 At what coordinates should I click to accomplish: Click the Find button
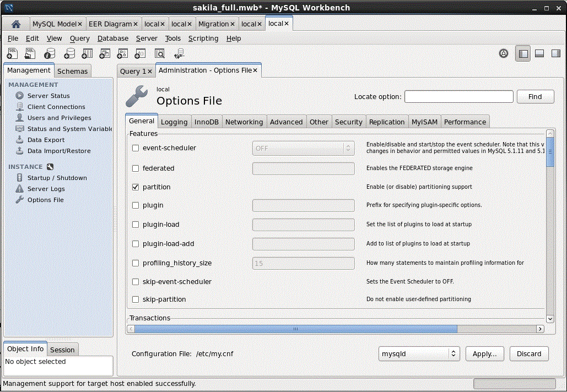pyautogui.click(x=534, y=97)
